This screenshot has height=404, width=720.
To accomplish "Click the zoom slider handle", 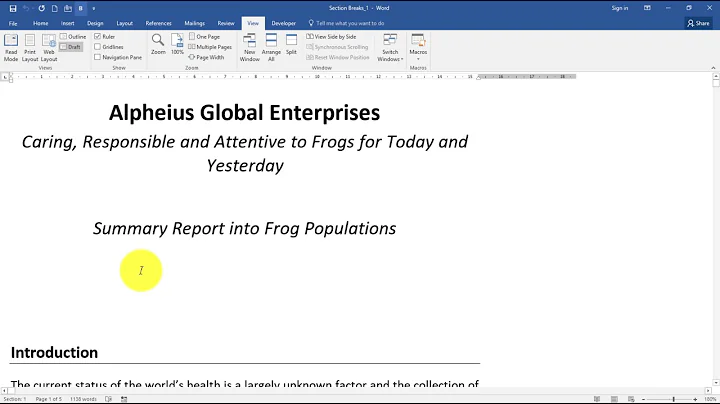I will pyautogui.click(x=674, y=399).
